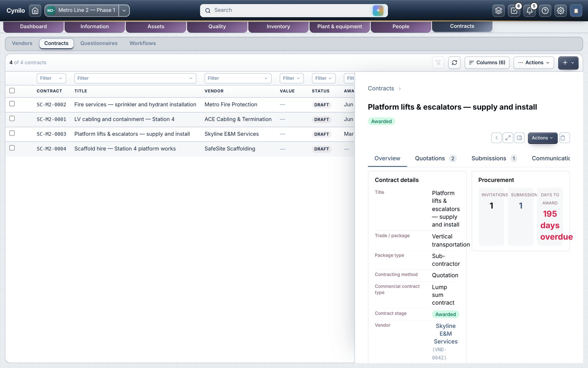Open the Columns (6) chooser
588x368 pixels.
(x=487, y=63)
